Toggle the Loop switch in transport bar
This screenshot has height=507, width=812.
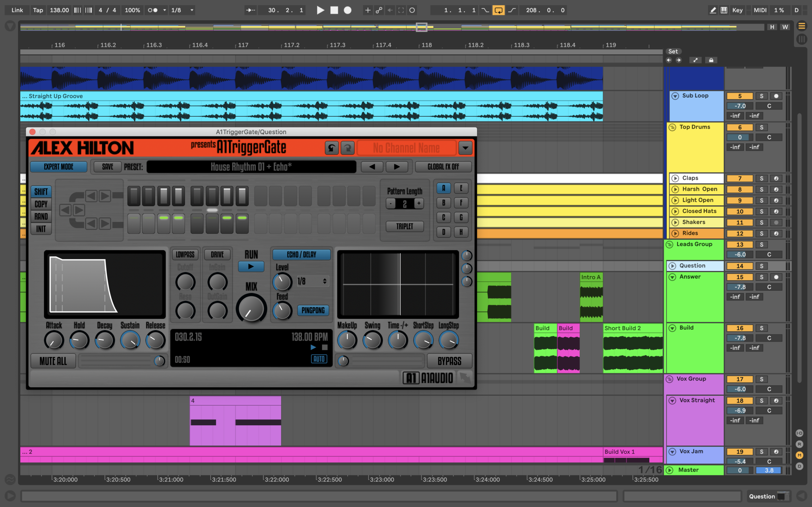(498, 10)
